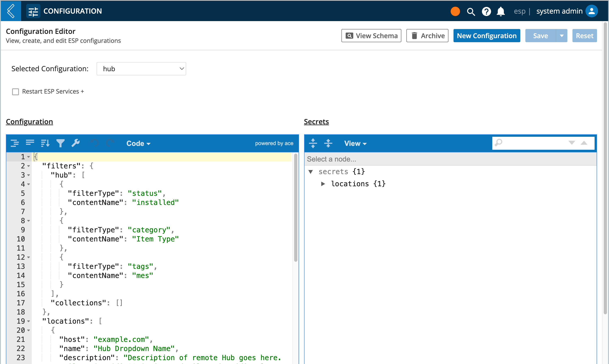Click the back chevron in header

coord(11,11)
